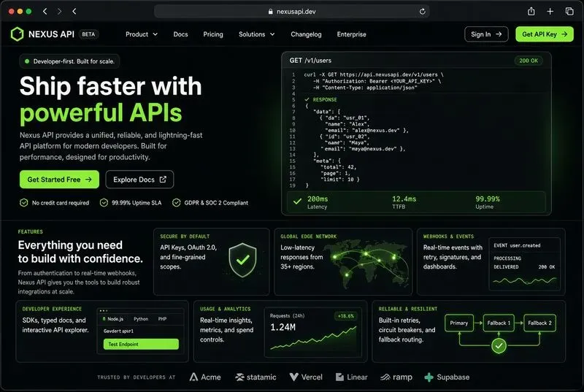Open the Enterprise page
Screen dimensions: 584x392
pyautogui.click(x=352, y=34)
